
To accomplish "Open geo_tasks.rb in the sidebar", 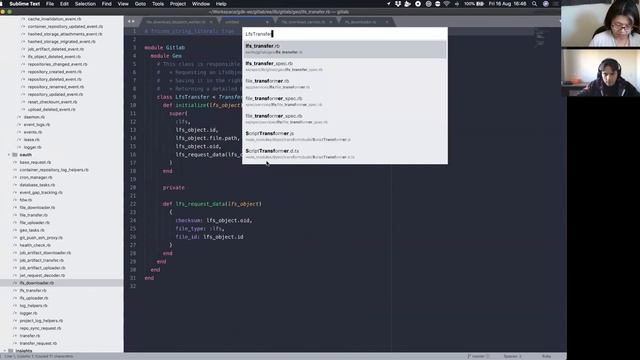I will point(32,230).
